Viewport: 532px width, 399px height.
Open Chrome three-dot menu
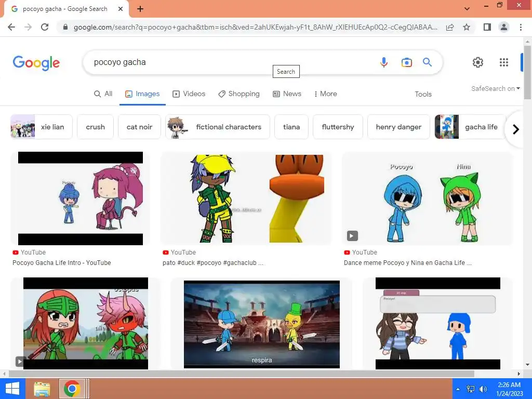[521, 27]
